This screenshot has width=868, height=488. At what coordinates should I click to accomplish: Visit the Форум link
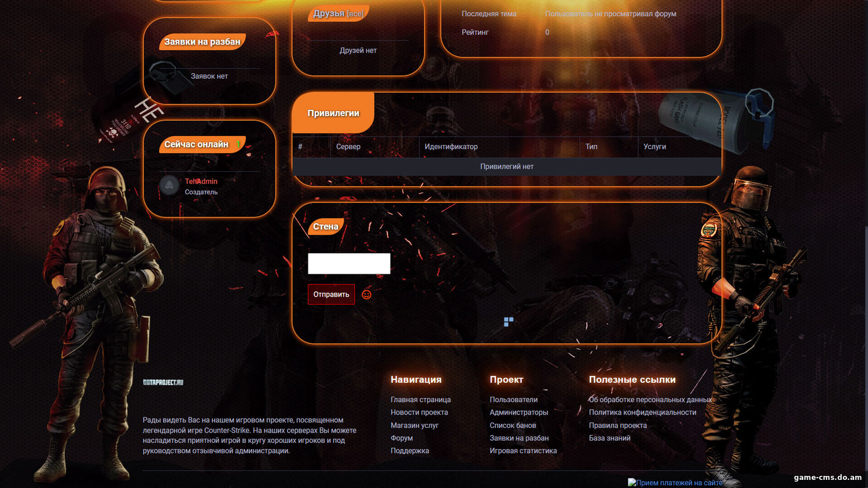[402, 438]
